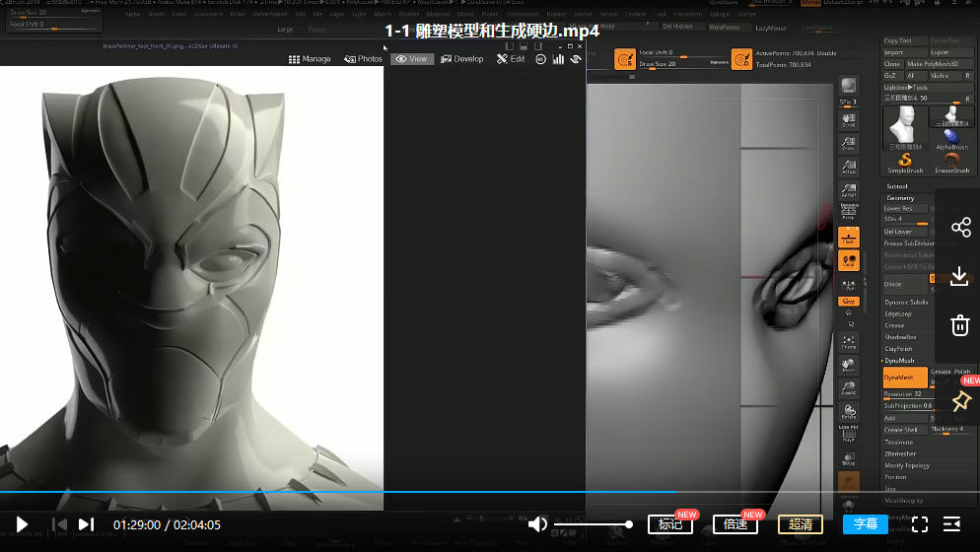Image resolution: width=980 pixels, height=552 pixels.
Task: Click the 标记 mark button
Action: tap(670, 524)
